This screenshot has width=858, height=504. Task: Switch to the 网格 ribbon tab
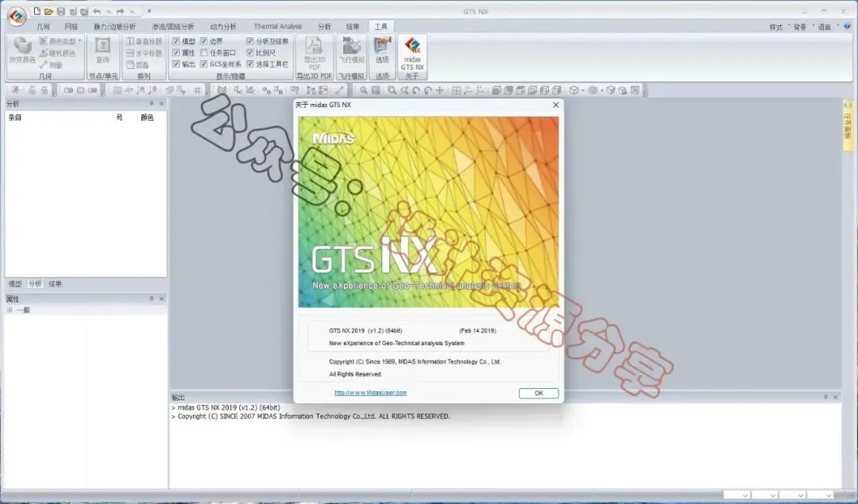click(71, 26)
